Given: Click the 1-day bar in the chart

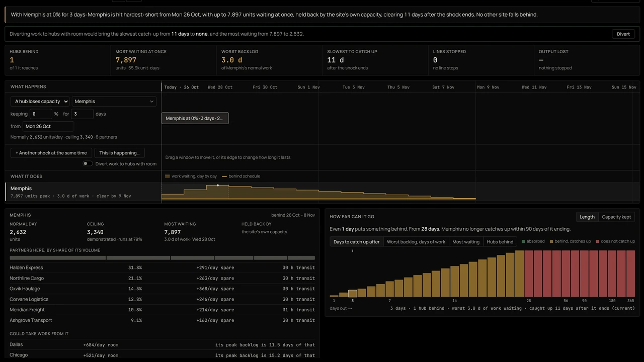Looking at the screenshot, I should [334, 296].
